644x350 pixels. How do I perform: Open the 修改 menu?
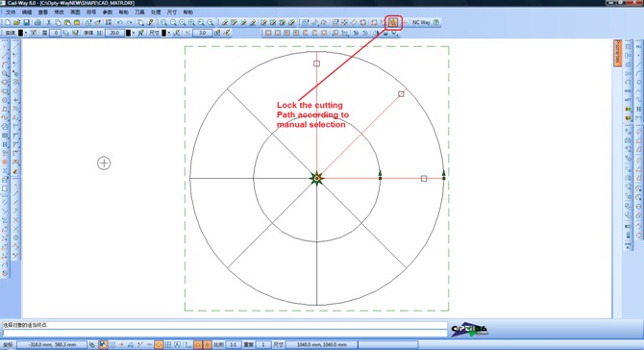tap(60, 12)
